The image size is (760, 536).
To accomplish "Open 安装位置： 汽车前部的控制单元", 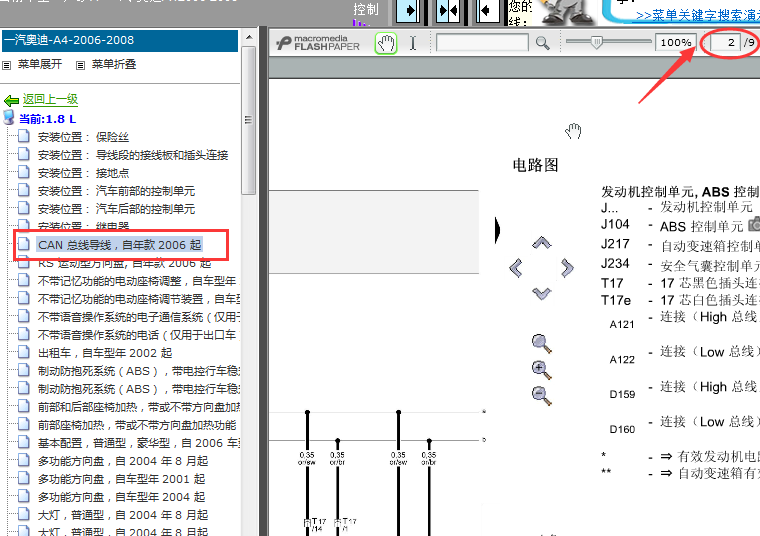I will tap(116, 191).
